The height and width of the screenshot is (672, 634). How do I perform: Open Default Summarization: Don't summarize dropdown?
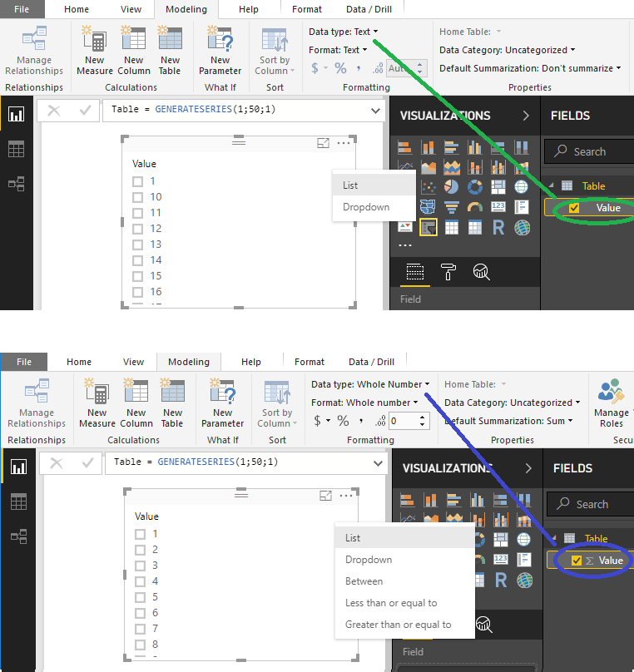[530, 68]
